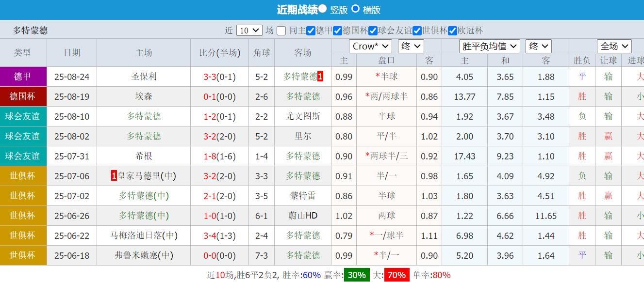
Task: Disable the 世俱杯 filter
Action: pos(417,30)
